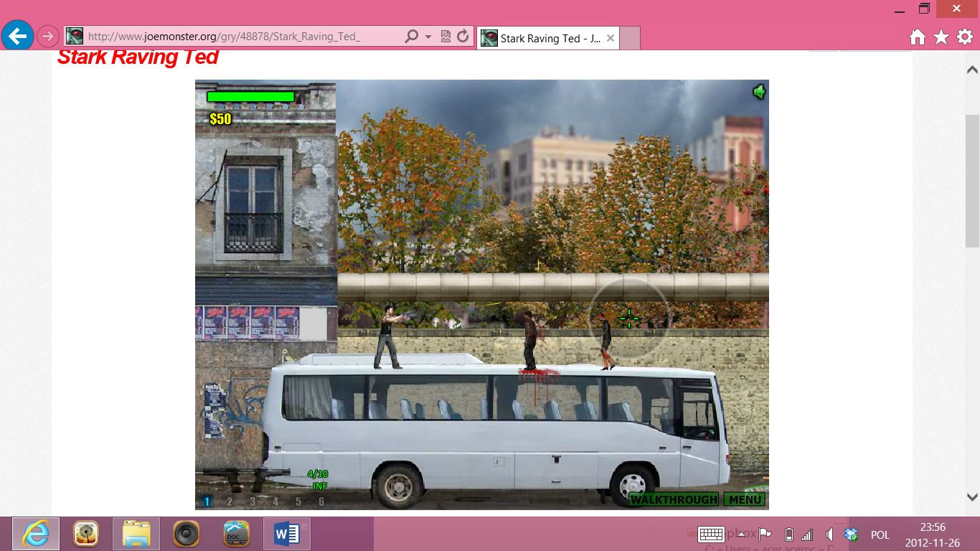The image size is (980, 551).
Task: Click the Stark Raving Ted page heading
Action: point(138,57)
